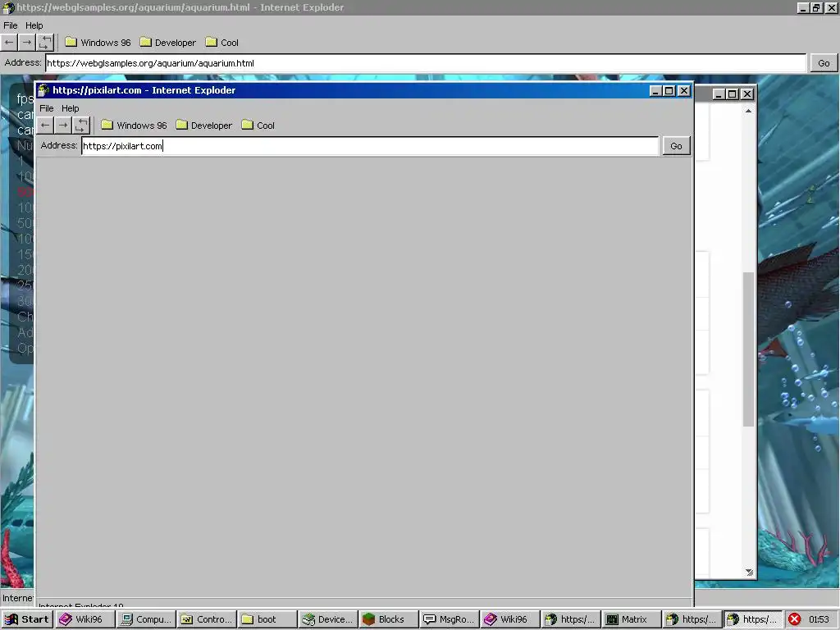Click Refresh icon in pixilart window
The height and width of the screenshot is (630, 840).
pyautogui.click(x=81, y=126)
